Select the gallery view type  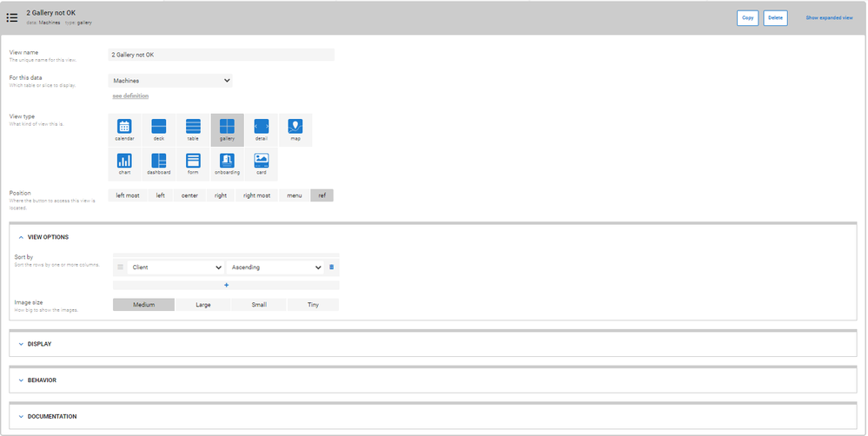coord(227,130)
